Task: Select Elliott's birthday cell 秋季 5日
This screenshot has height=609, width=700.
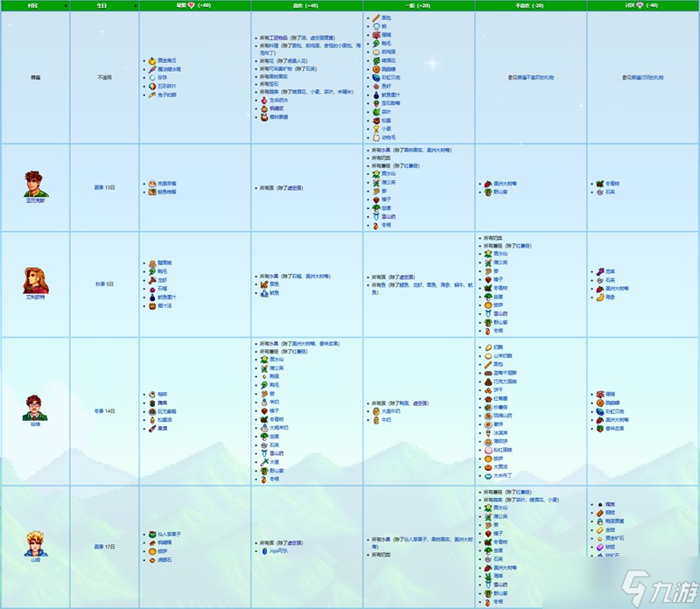Action: (104, 284)
